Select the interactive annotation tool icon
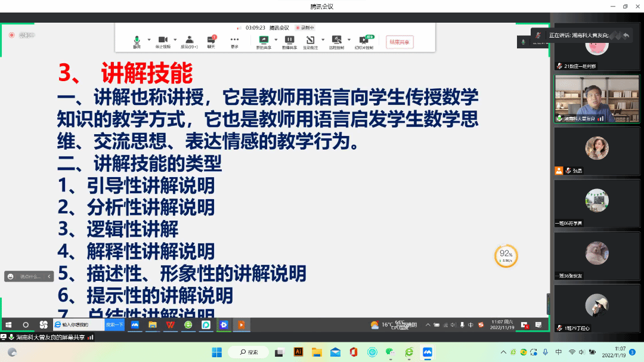Image resolution: width=644 pixels, height=362 pixels. coord(310,40)
